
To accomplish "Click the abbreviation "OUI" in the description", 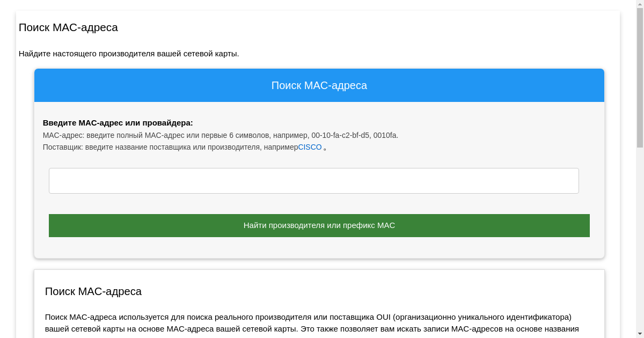I will click(x=383, y=317).
